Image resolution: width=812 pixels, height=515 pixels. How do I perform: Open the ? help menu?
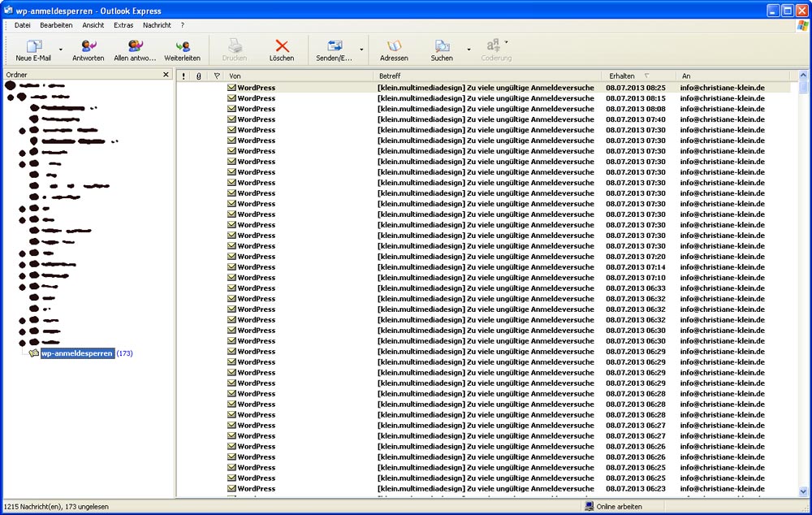(182, 25)
